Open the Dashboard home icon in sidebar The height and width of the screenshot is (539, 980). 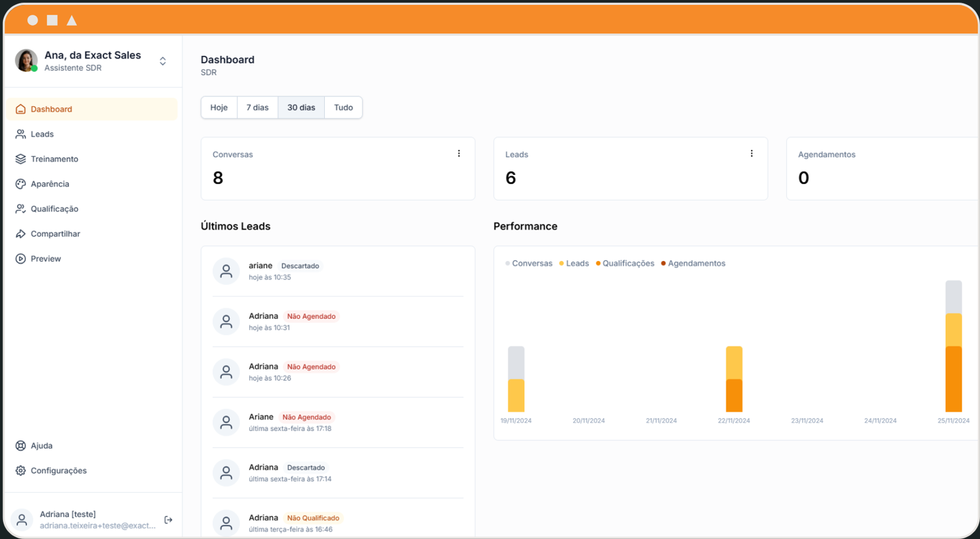pos(21,109)
